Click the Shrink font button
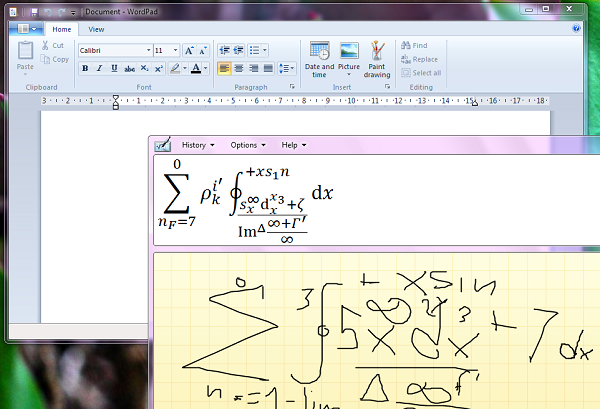The image size is (600, 409). [203, 50]
